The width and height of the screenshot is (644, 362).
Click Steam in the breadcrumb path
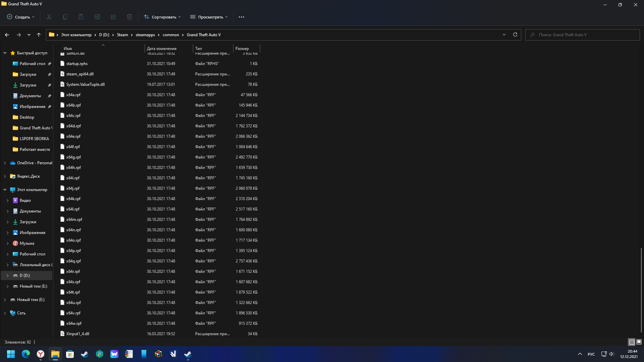[x=122, y=35]
